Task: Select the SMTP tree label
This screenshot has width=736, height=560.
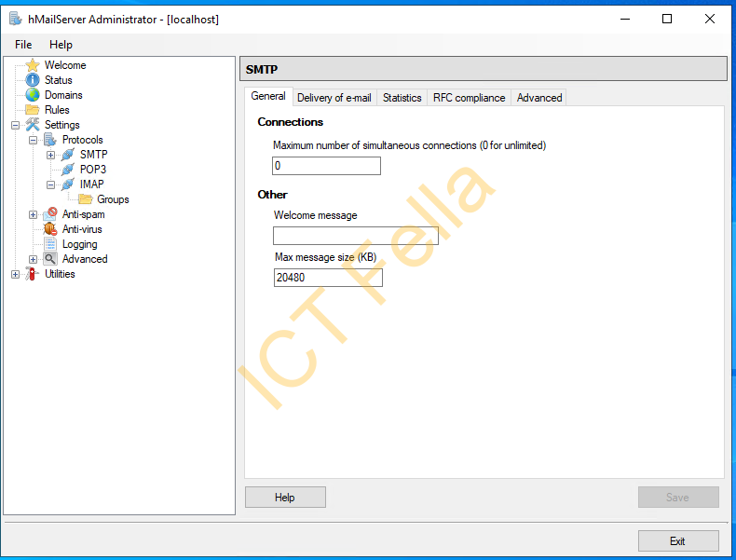Action: [x=93, y=155]
